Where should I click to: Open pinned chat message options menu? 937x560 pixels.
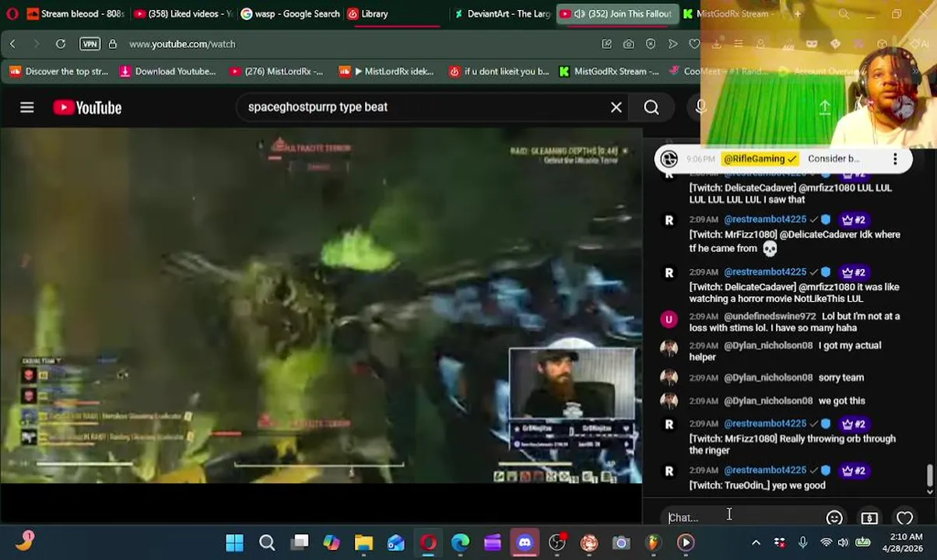pos(895,159)
